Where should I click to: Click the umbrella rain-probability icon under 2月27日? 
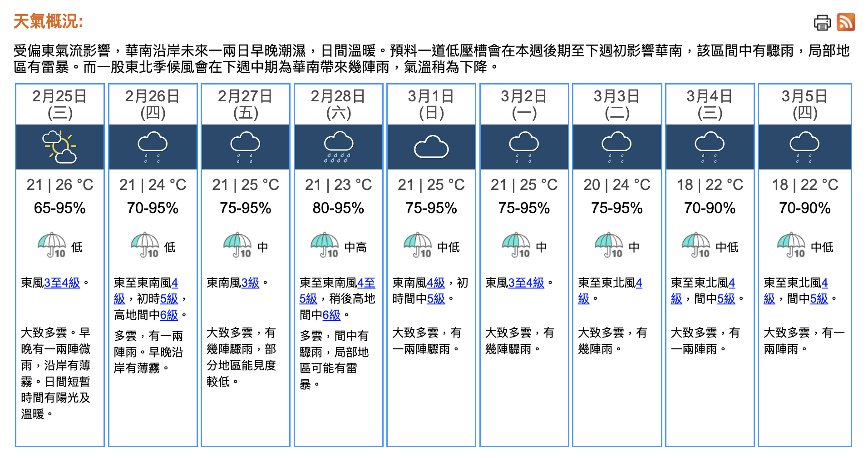pos(237,245)
